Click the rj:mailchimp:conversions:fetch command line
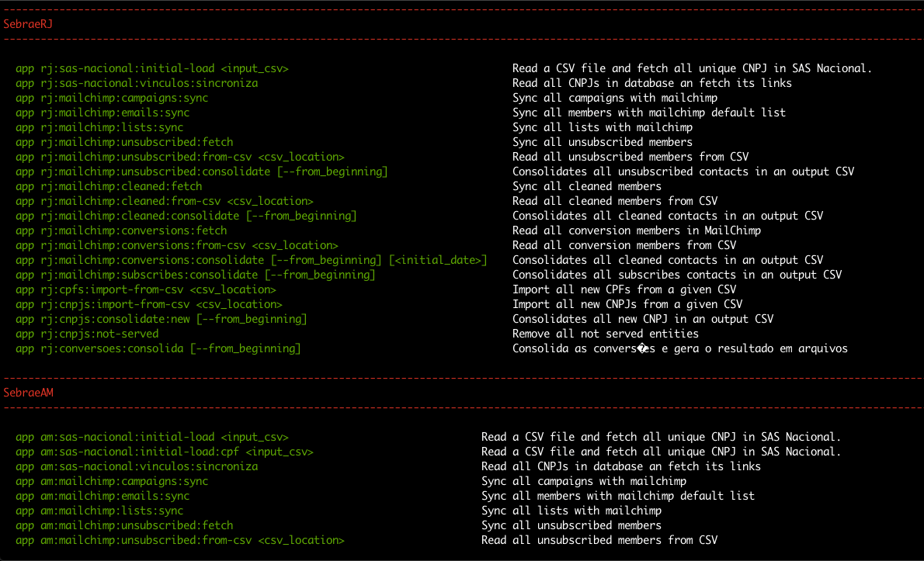924x561 pixels. (x=121, y=230)
